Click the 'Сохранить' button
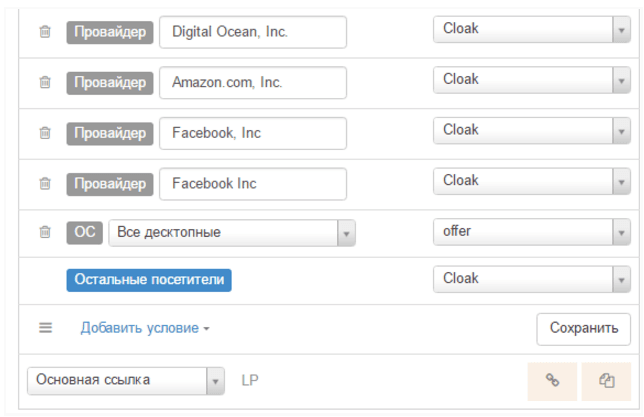 click(584, 329)
